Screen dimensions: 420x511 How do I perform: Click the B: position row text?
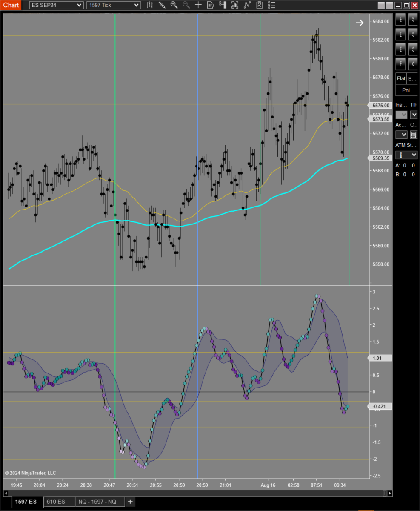(406, 174)
